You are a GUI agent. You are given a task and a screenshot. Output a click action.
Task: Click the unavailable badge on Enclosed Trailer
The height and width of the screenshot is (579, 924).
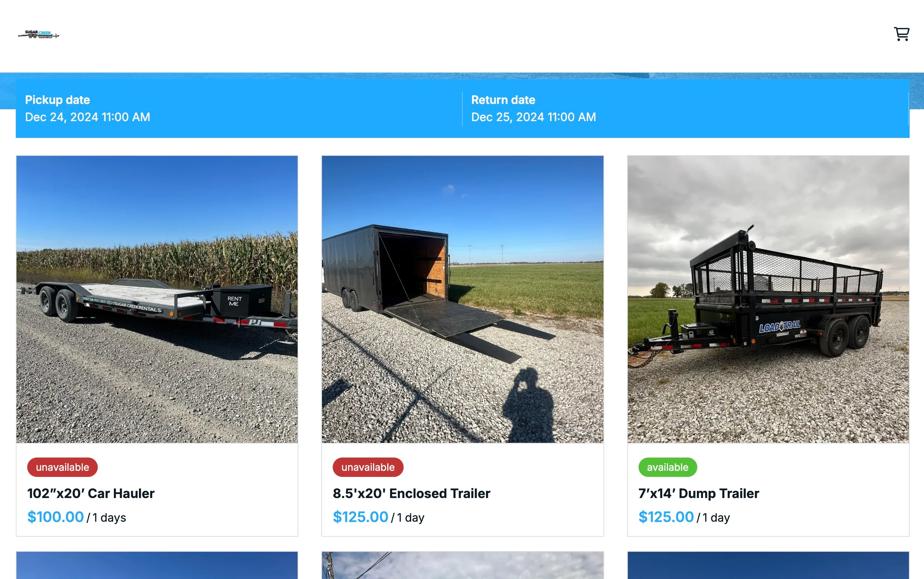tap(368, 467)
